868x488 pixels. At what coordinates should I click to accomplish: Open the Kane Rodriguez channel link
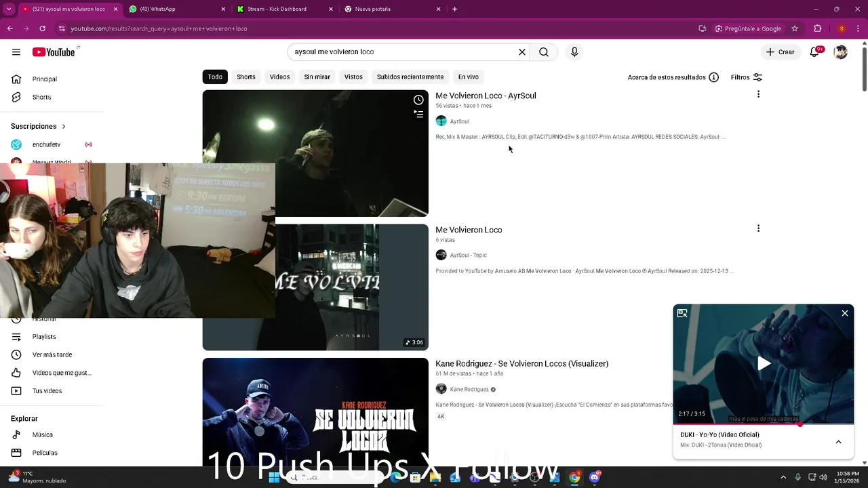point(469,390)
